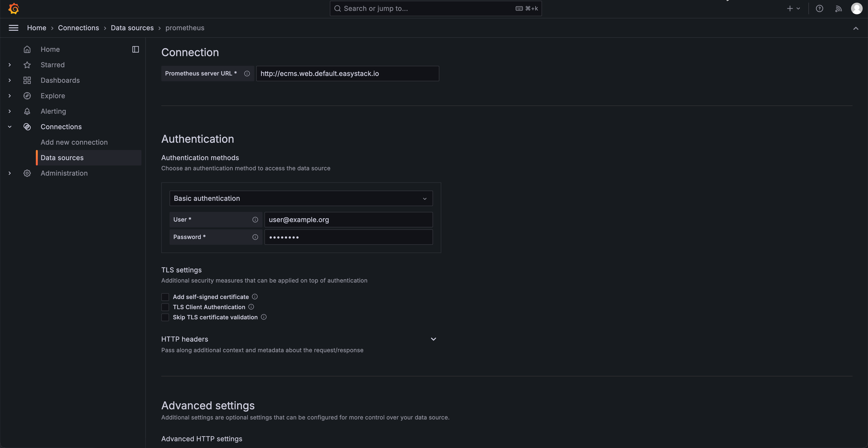Expand the Dashboards sidebar section
Viewport: 868px width, 448px height.
(10, 81)
